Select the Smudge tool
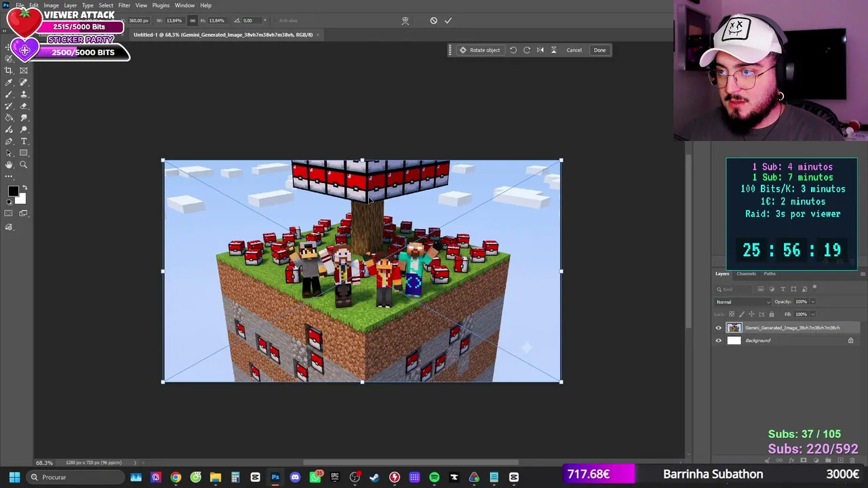This screenshot has height=488, width=868. coord(24,117)
